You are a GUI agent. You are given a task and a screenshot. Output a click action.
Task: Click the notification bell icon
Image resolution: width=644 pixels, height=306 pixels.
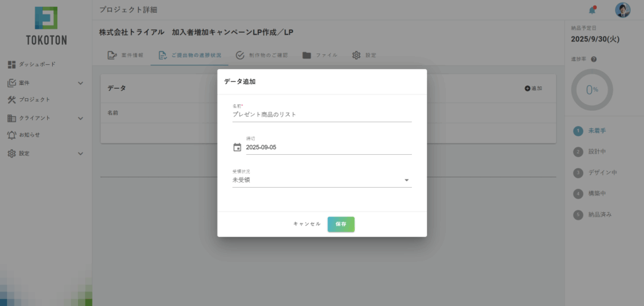pos(592,10)
